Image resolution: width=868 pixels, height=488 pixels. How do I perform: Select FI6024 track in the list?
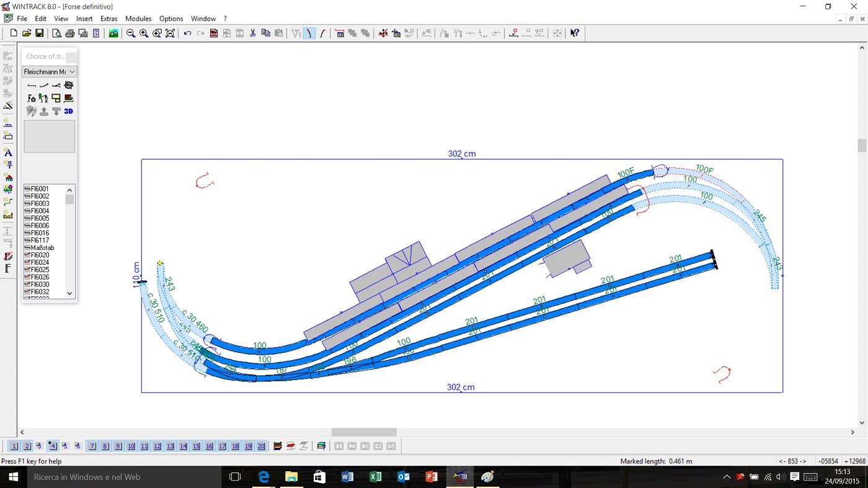click(40, 262)
